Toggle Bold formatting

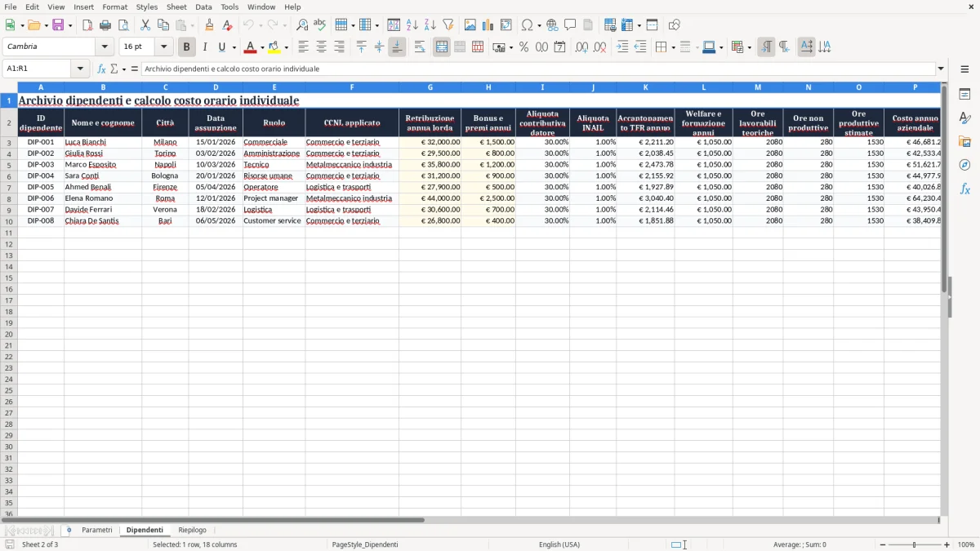[x=186, y=47]
